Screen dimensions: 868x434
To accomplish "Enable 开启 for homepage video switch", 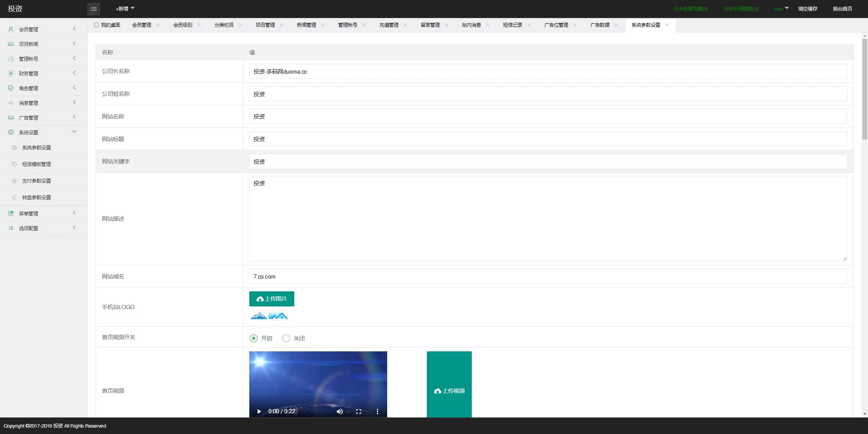I will 253,338.
